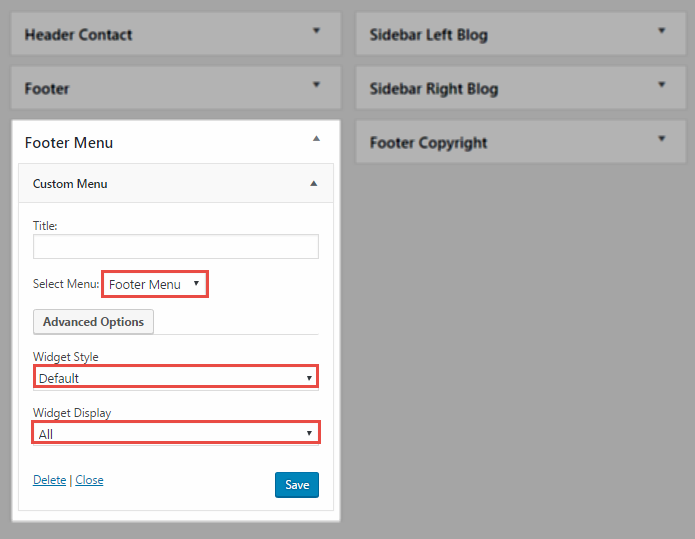
Task: Expand Footer Copyright area arrow
Action: pos(661,139)
